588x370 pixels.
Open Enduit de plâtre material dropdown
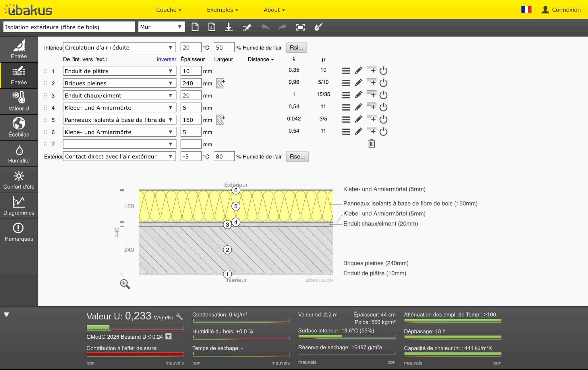point(119,71)
